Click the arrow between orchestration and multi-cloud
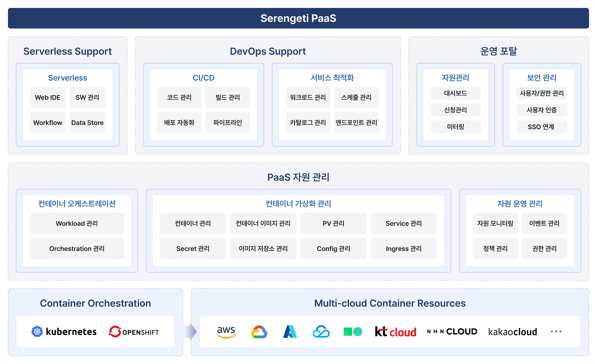 coord(190,332)
